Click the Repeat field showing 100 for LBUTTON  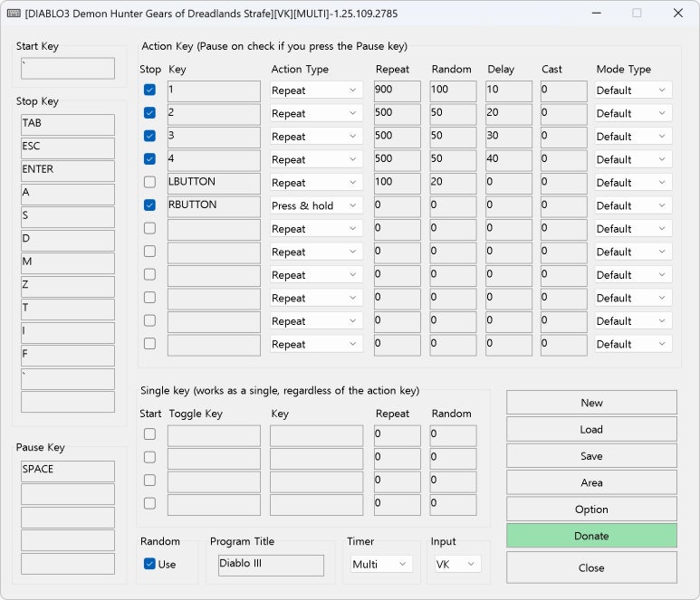coord(398,184)
